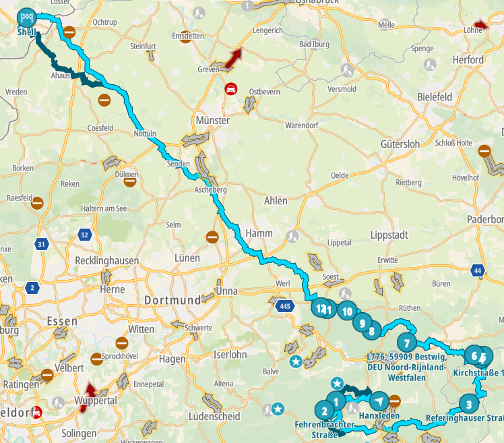Click waypoint marker number 9
The width and height of the screenshot is (504, 443).
363,323
